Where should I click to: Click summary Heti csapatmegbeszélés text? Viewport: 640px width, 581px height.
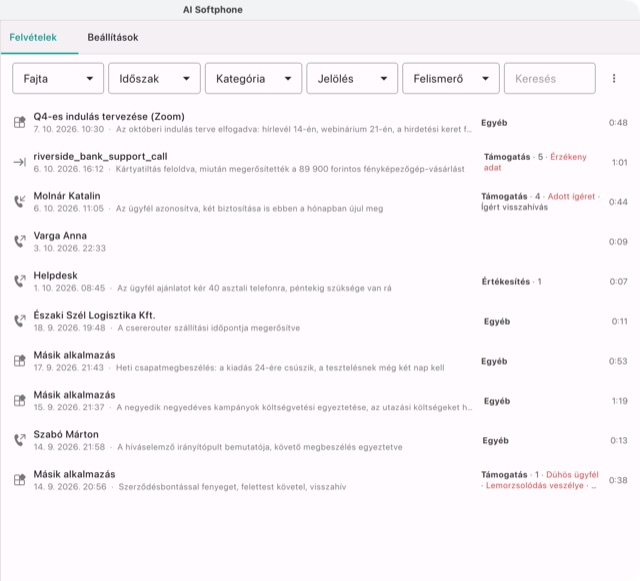(280, 368)
